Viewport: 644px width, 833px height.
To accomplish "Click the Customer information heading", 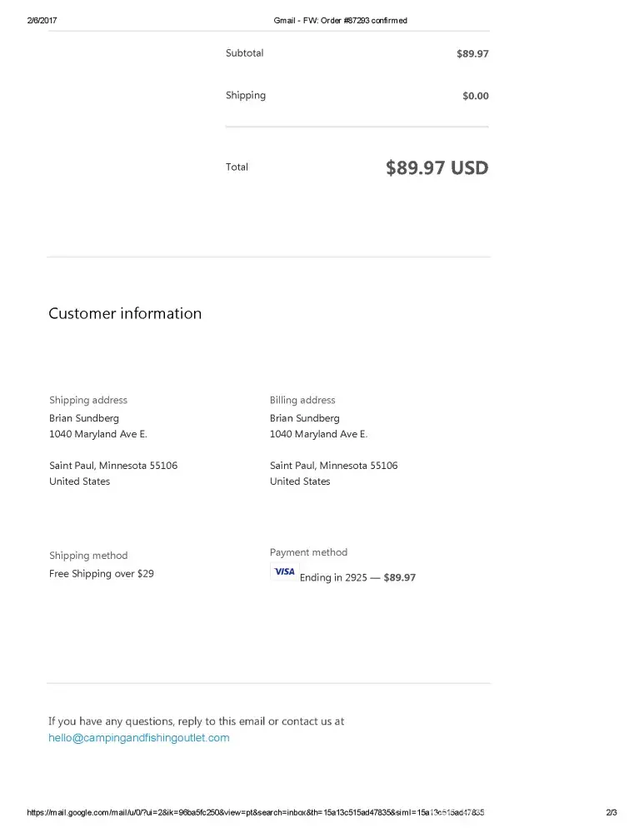I will 125,314.
